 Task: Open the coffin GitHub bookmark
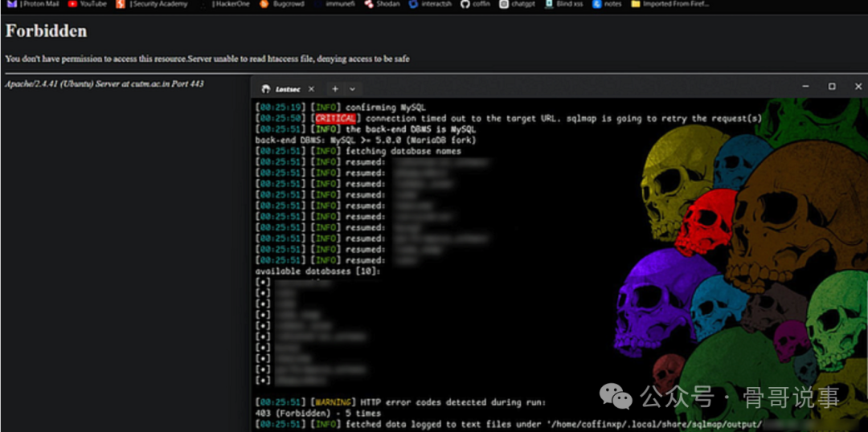pyautogui.click(x=475, y=4)
